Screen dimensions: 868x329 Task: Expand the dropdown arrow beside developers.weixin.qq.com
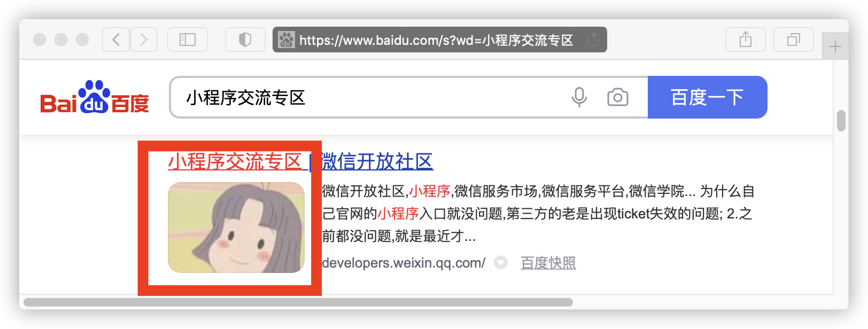[501, 263]
